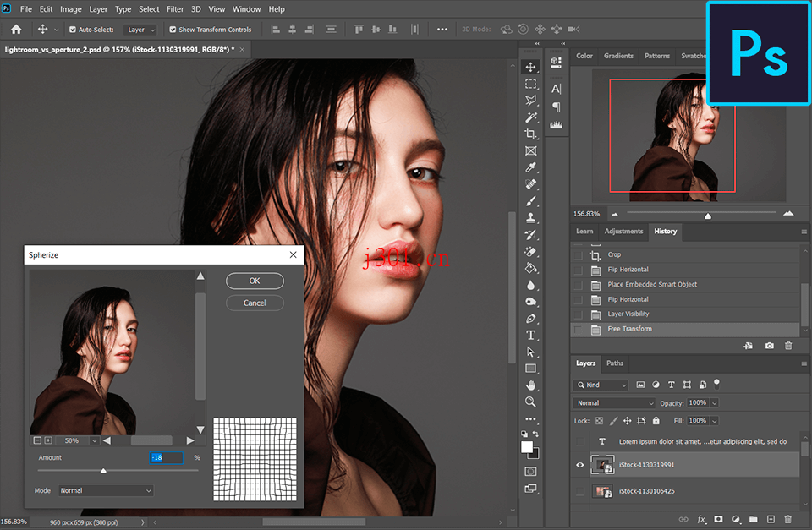812x530 pixels.
Task: Create a new layer in the Layers panel
Action: 770,519
